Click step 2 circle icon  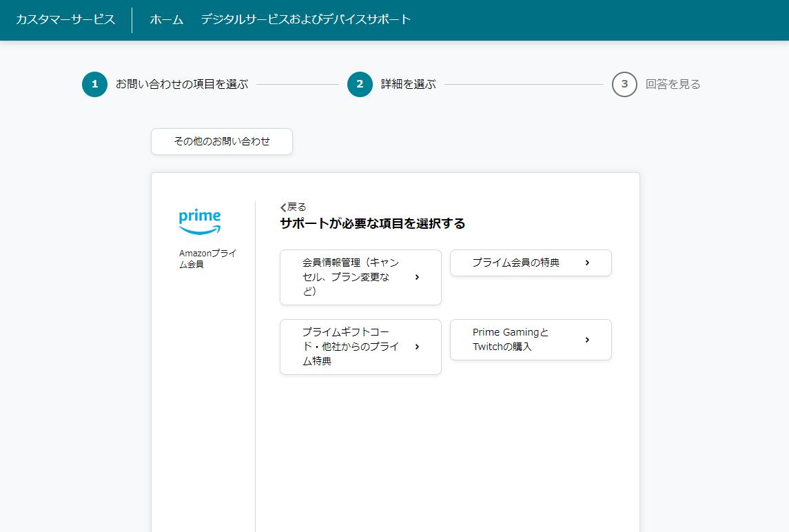click(x=360, y=84)
